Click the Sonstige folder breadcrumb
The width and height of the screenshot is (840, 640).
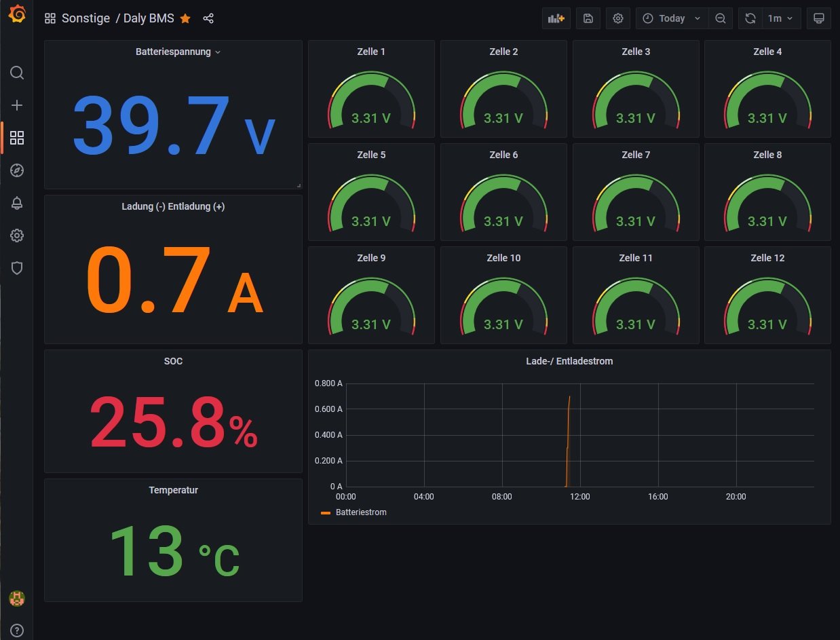click(85, 18)
